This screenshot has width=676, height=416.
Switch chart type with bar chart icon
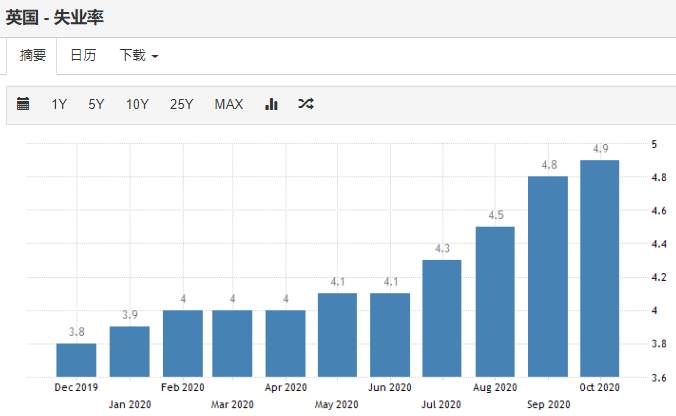point(271,104)
